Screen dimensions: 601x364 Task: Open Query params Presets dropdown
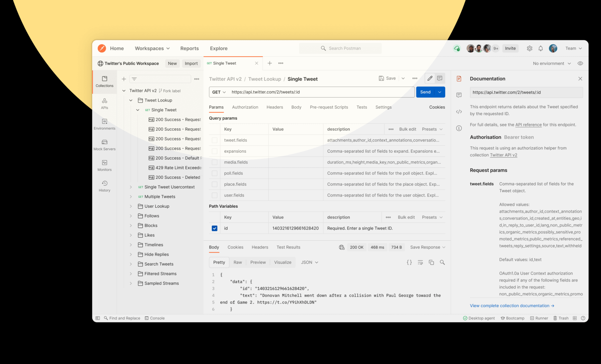click(x=432, y=129)
